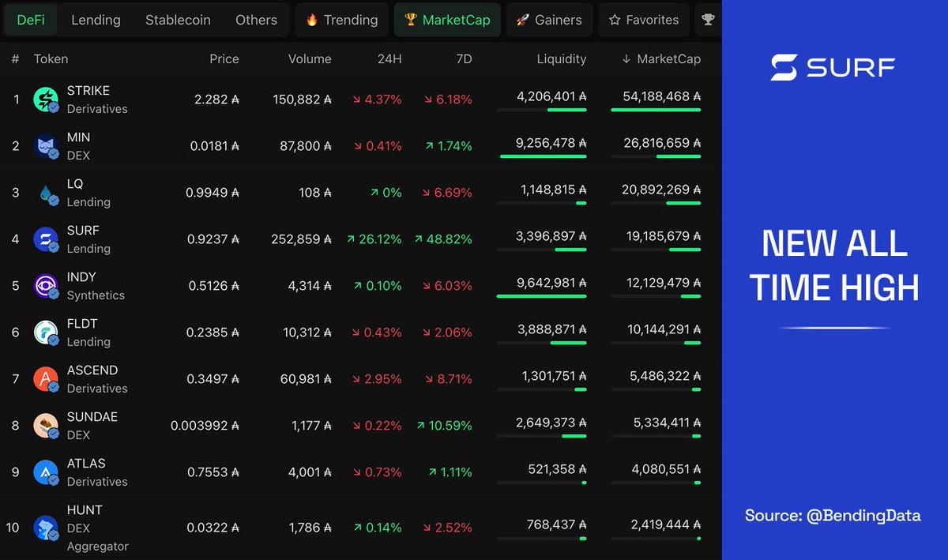The height and width of the screenshot is (560, 948).
Task: Open the STRIKE token name link
Action: (88, 91)
